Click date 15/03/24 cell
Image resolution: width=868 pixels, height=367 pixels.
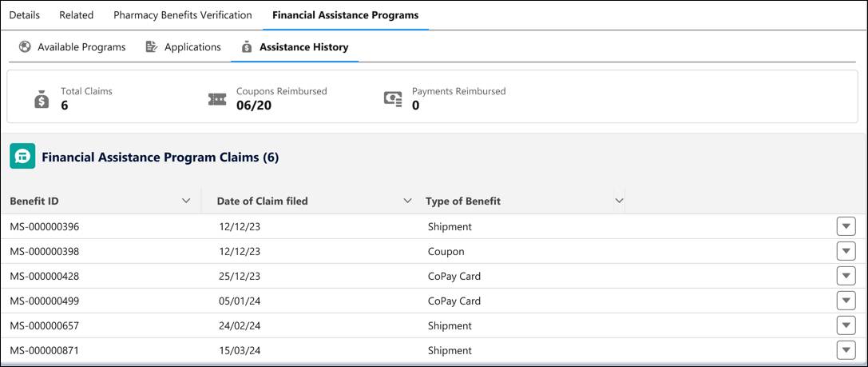(x=239, y=350)
